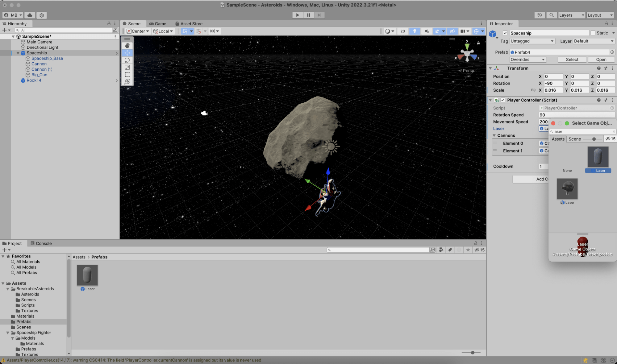Image resolution: width=617 pixels, height=364 pixels.
Task: Collapse the Cannons list in Player Controller
Action: point(494,135)
